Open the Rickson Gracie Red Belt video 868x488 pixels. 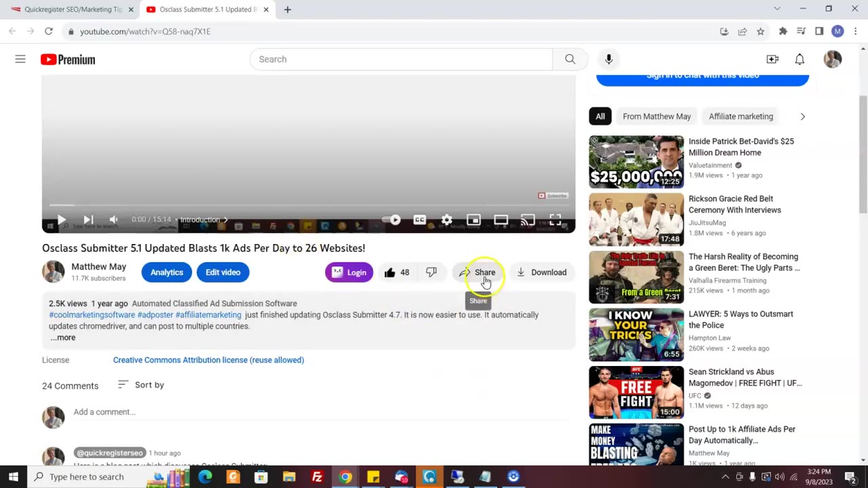[636, 220]
